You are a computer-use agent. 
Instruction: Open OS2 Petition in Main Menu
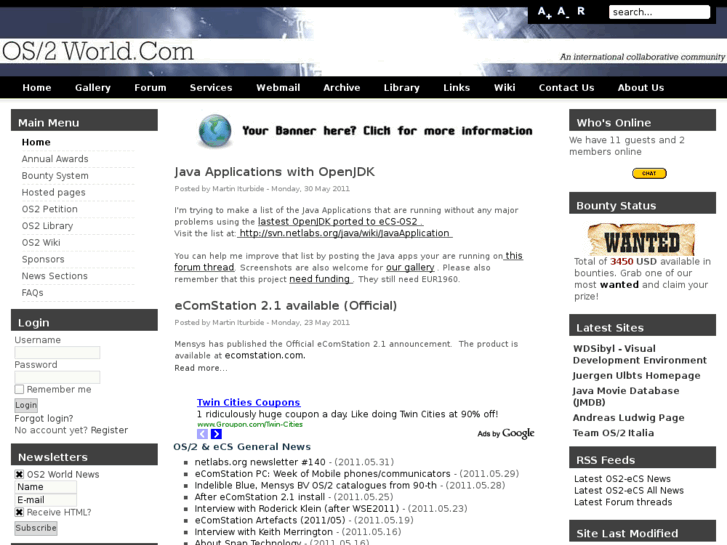[50, 209]
